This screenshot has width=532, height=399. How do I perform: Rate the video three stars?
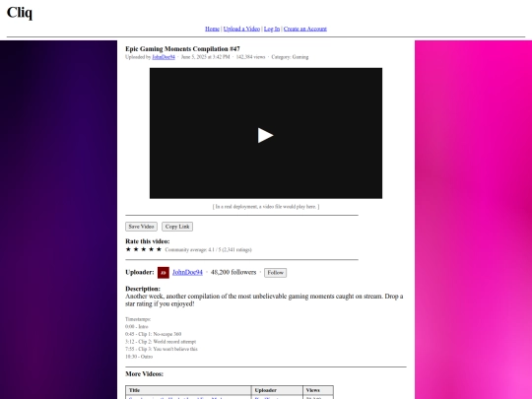click(144, 249)
